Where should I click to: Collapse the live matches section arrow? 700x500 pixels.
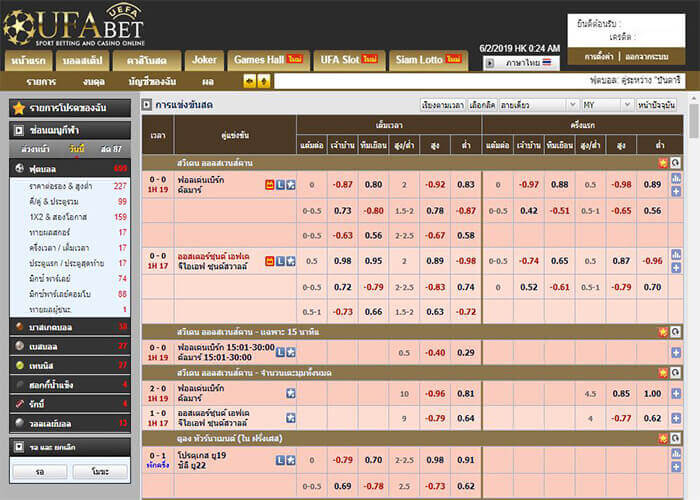146,104
